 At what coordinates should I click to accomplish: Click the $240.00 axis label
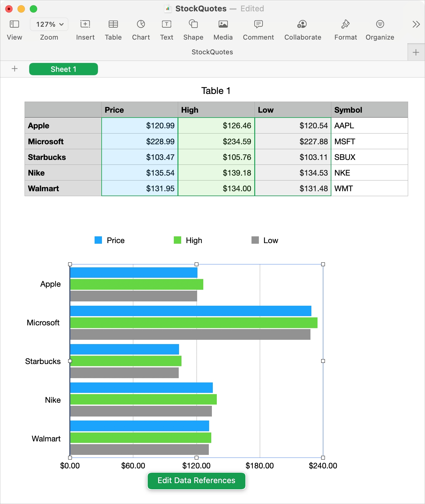(x=323, y=466)
